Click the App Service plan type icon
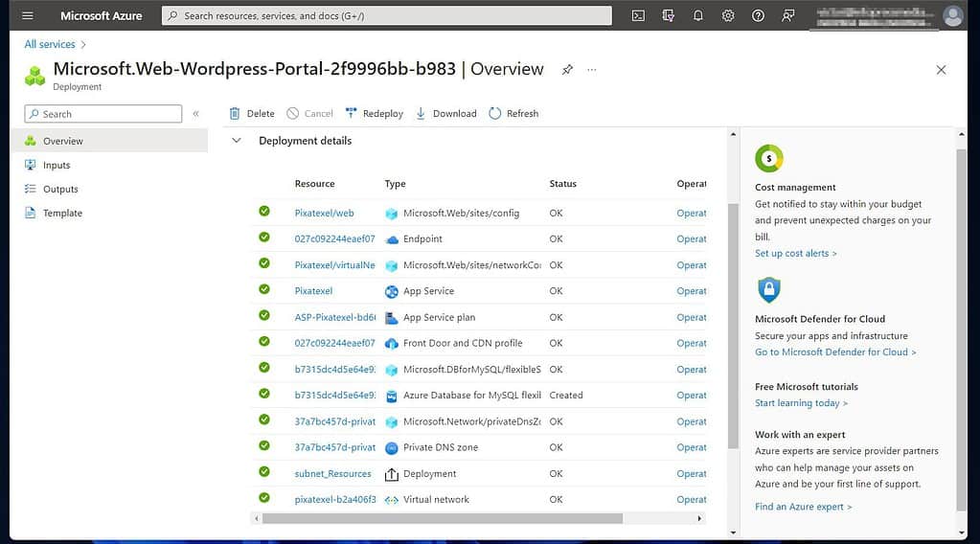 pyautogui.click(x=391, y=318)
